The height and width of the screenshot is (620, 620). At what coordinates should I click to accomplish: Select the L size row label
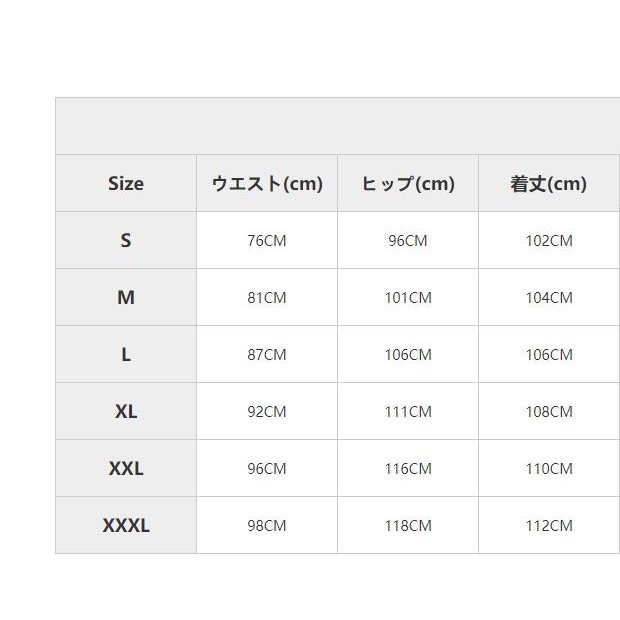126,355
